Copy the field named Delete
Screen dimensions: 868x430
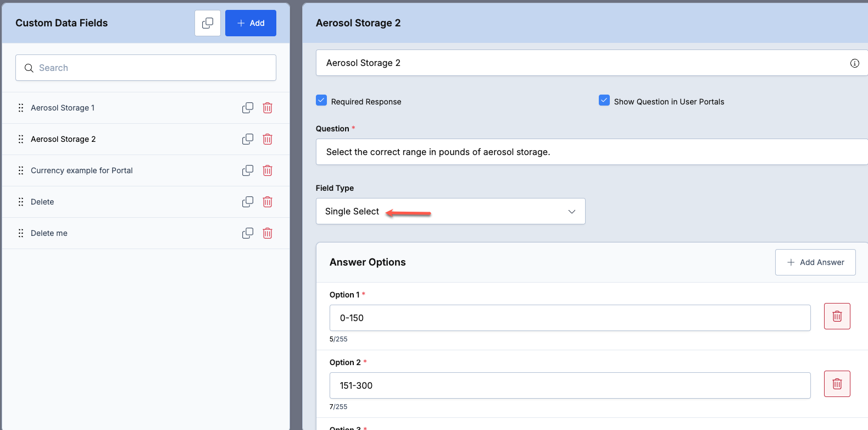pos(248,202)
